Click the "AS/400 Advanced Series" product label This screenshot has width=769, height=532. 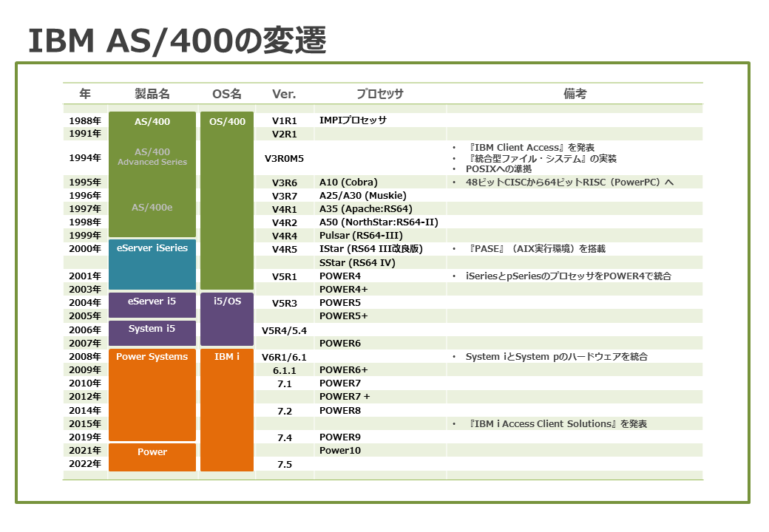tap(152, 157)
